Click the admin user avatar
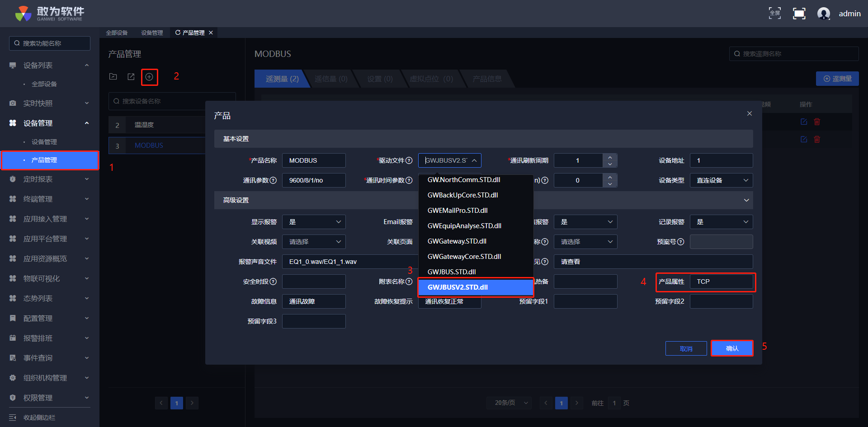868x427 pixels. pyautogui.click(x=823, y=14)
